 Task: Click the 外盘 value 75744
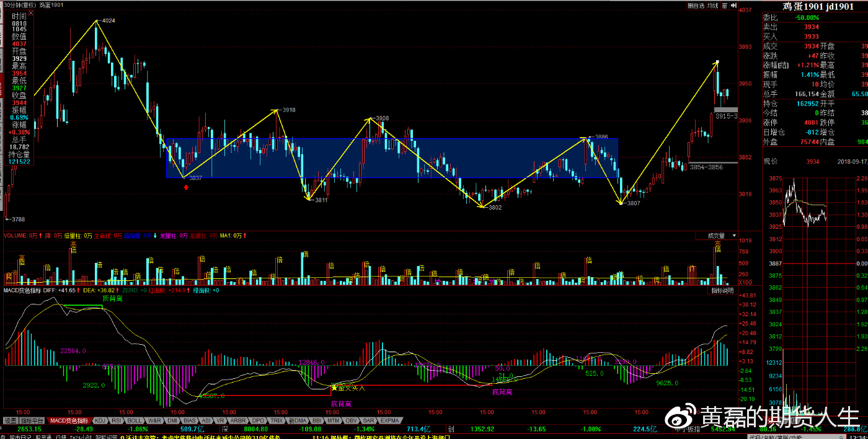[x=808, y=141]
